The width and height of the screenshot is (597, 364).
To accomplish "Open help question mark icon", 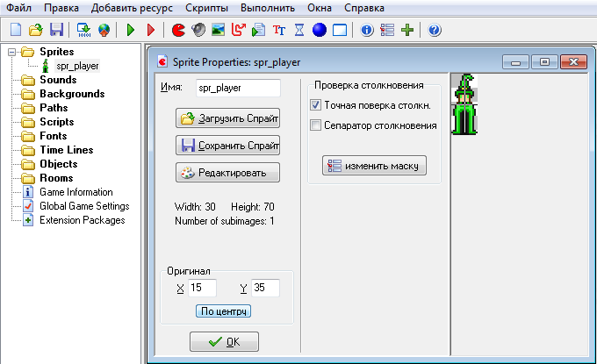I will pyautogui.click(x=435, y=30).
